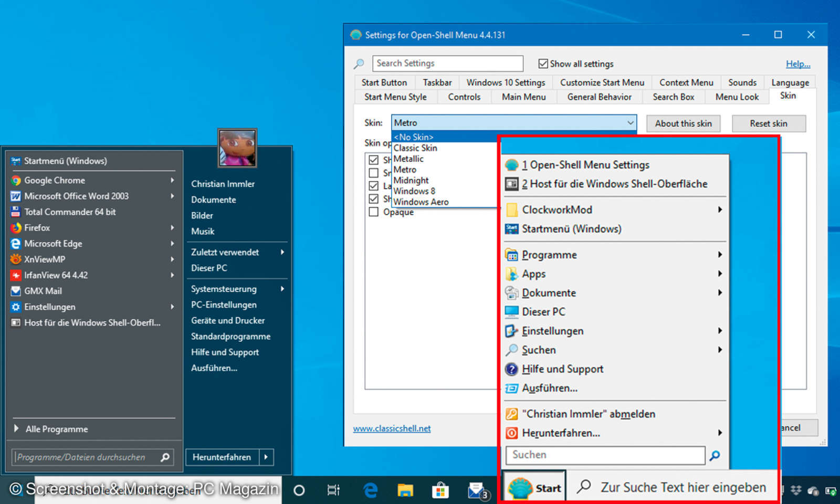Open Dieser PC in the Open-Shell menu

[543, 311]
